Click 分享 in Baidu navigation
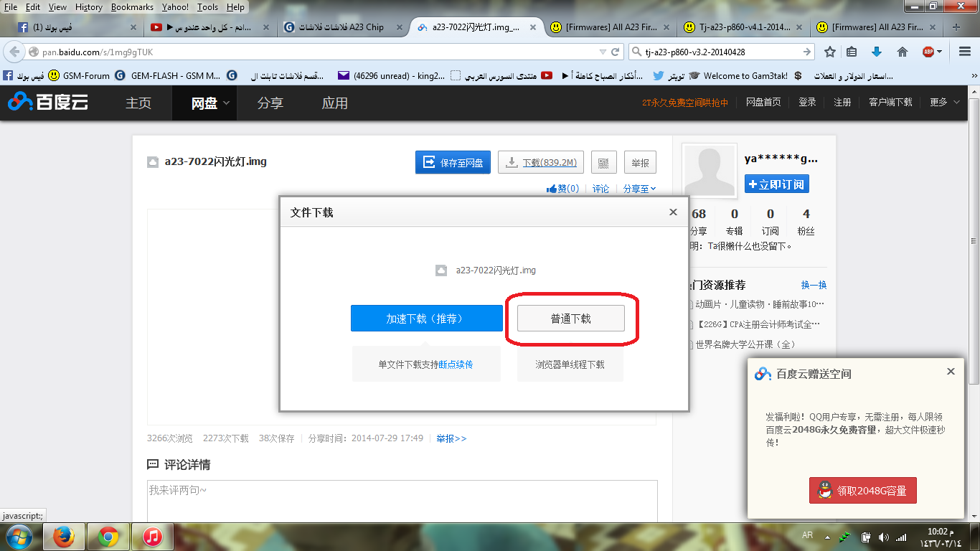This screenshot has height=551, width=980. [270, 103]
